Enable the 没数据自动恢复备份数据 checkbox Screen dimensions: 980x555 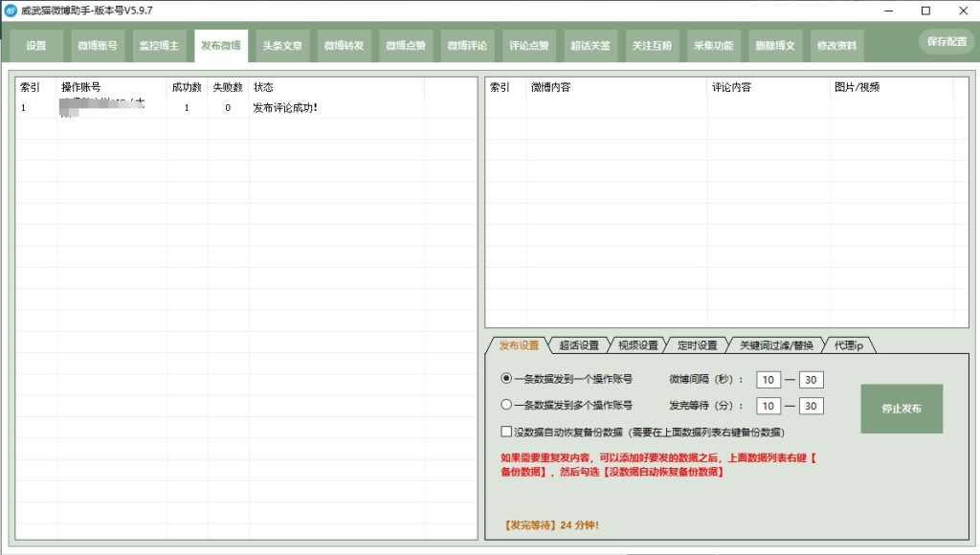[x=507, y=432]
